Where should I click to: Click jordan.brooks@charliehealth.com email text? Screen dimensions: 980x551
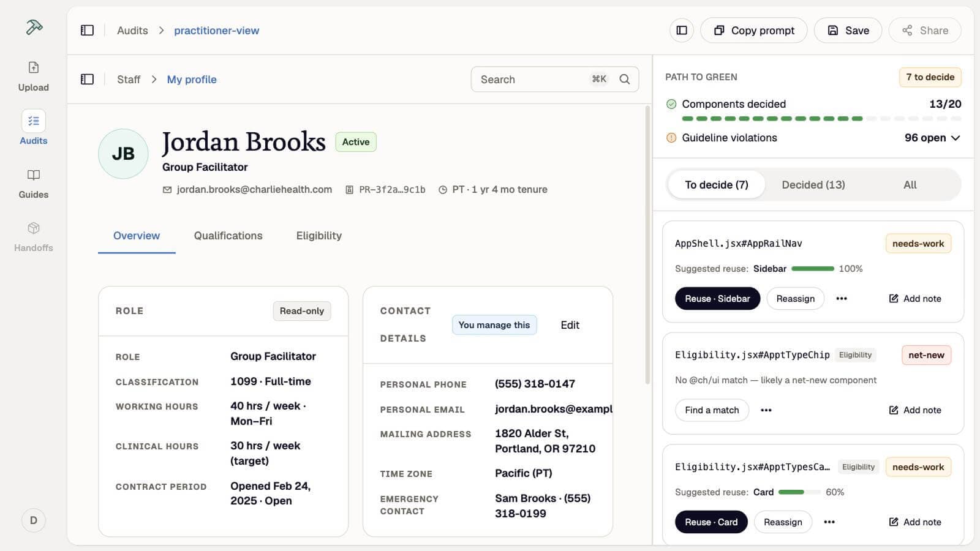[x=254, y=190]
